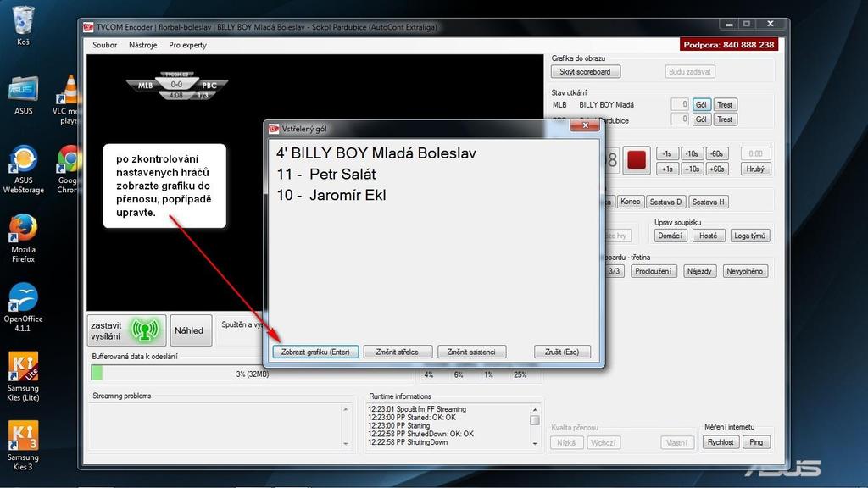
Task: Click the TVCOM Encoder title bar icon
Action: [x=88, y=26]
